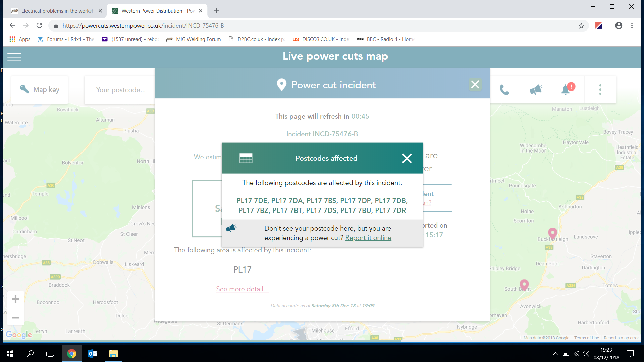Screen dimensions: 644x362
Task: Close the Postcodes affected popup
Action: pyautogui.click(x=407, y=158)
